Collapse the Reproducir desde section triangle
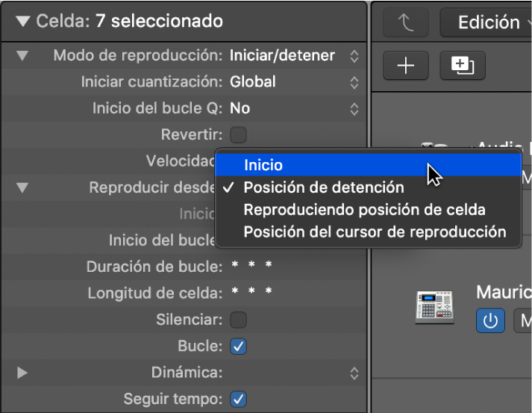This screenshot has width=532, height=413. coord(22,187)
